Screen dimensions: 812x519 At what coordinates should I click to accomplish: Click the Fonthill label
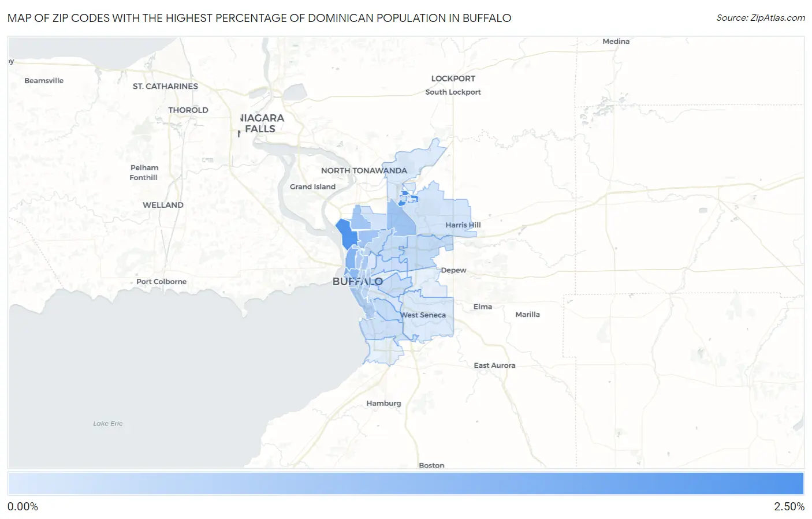coord(143,178)
